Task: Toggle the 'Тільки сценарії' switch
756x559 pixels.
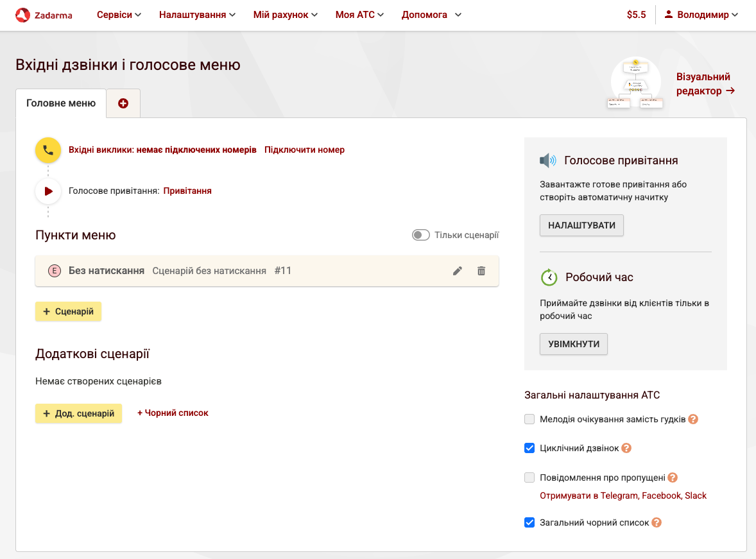Action: 421,236
